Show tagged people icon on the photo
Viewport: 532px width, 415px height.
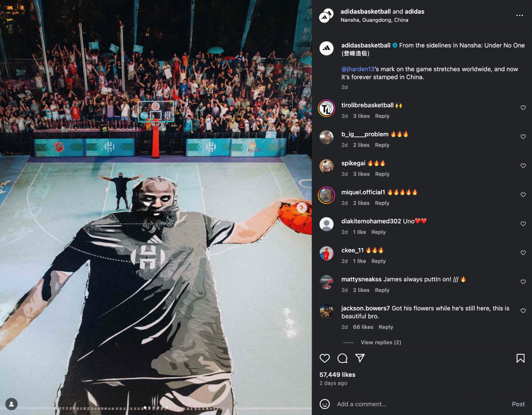click(x=11, y=404)
